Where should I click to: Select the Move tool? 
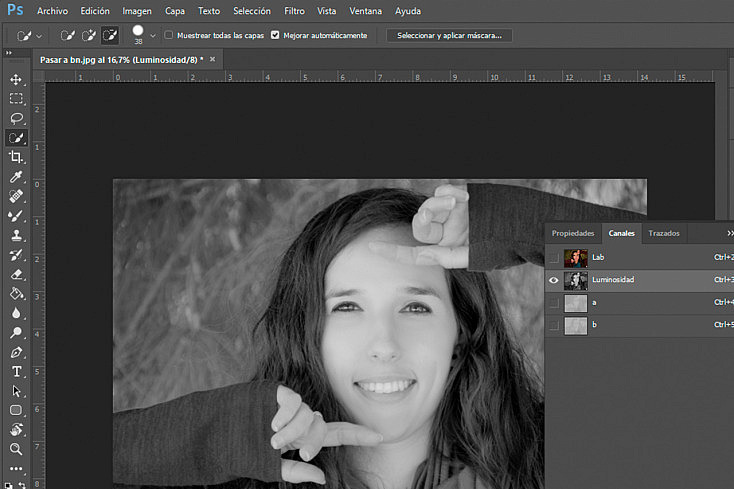16,79
